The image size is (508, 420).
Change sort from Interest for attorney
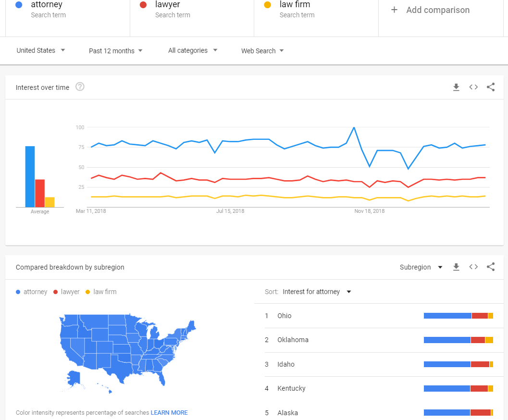(317, 292)
